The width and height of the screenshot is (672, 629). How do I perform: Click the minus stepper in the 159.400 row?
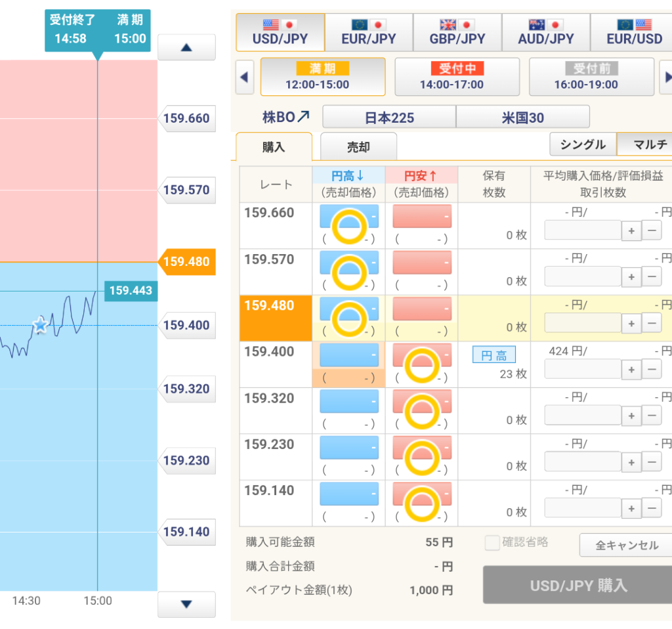[x=652, y=369]
